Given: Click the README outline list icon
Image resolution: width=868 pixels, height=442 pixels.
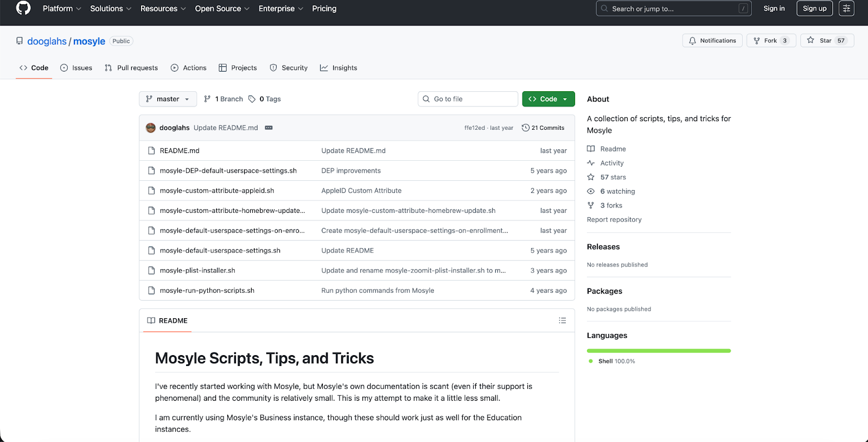Looking at the screenshot, I should pos(562,320).
